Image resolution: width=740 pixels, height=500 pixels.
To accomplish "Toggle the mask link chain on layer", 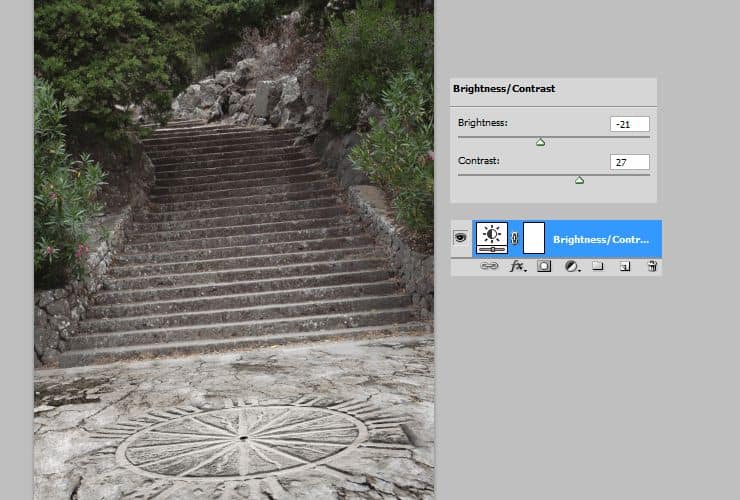I will point(515,238).
